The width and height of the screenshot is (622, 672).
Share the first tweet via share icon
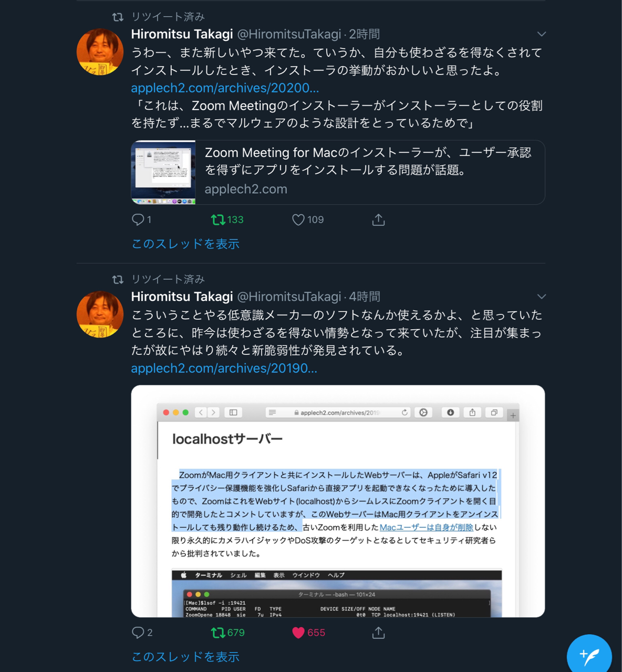coord(378,219)
